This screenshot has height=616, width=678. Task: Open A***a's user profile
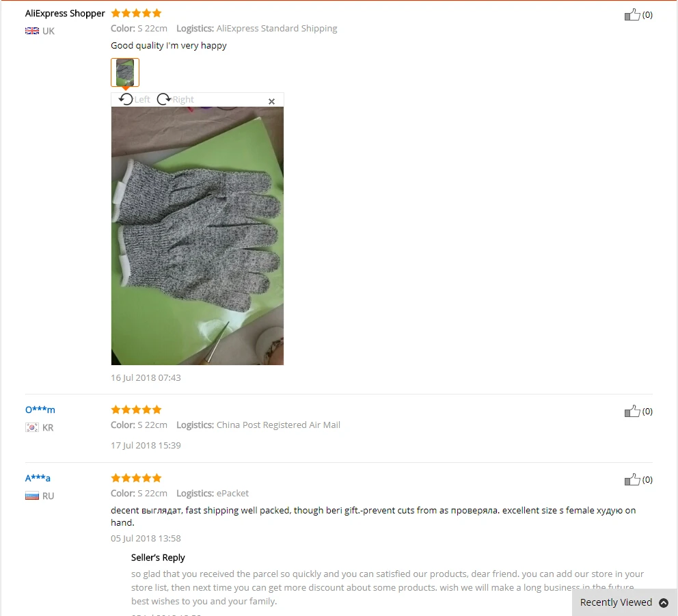(38, 478)
